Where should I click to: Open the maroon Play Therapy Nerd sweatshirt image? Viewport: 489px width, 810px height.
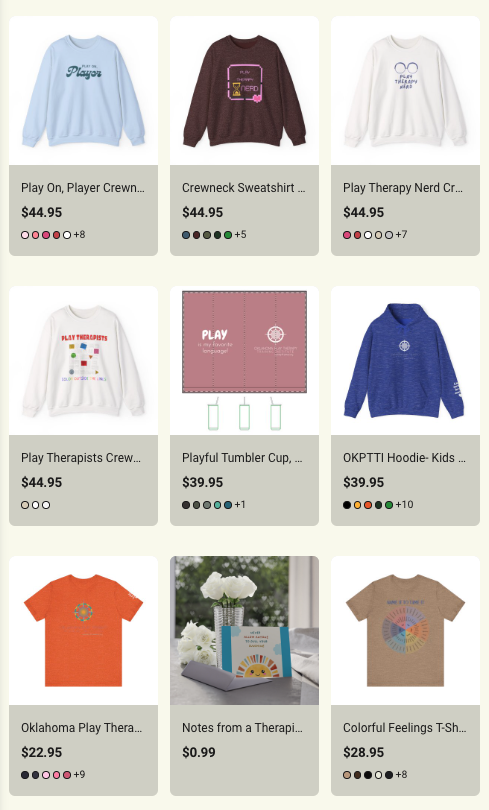[x=244, y=90]
